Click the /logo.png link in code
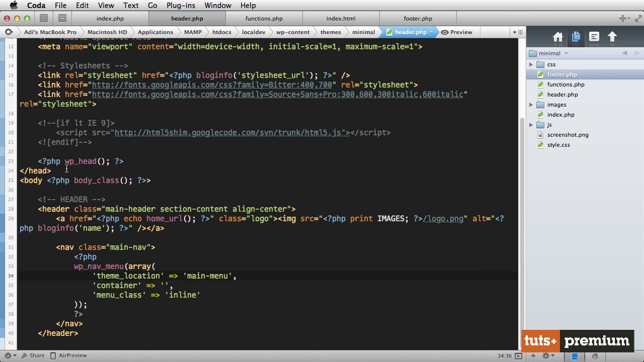Screen dimensions: 644x362 443,219
